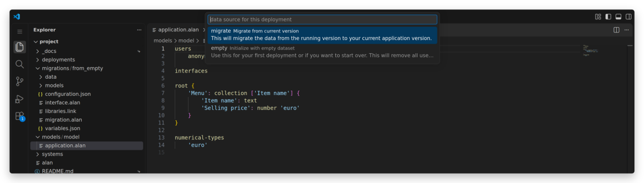This screenshot has height=183, width=644.
Task: Expand the _docs folder
Action: (x=87, y=51)
